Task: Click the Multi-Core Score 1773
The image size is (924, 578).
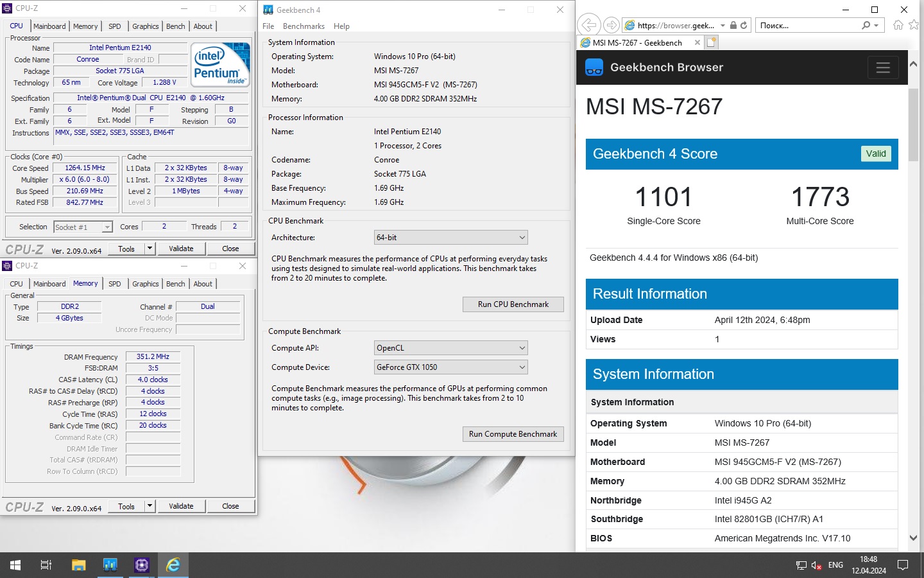Action: (x=820, y=197)
